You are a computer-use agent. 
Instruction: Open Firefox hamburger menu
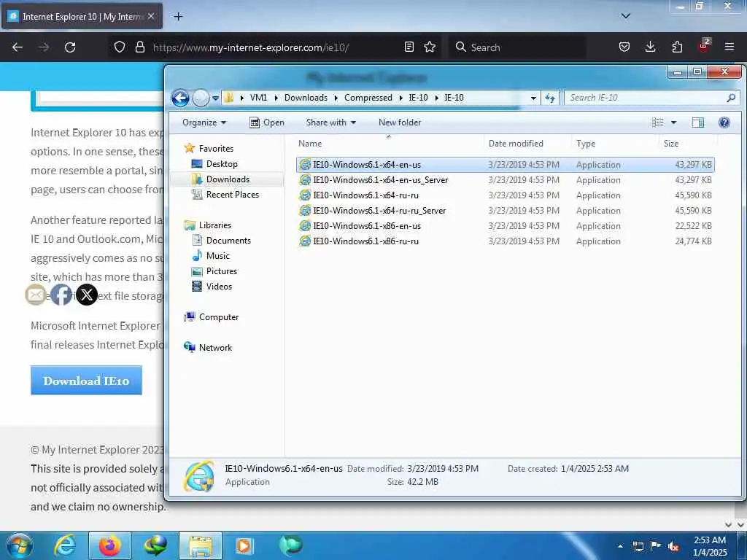[x=729, y=47]
